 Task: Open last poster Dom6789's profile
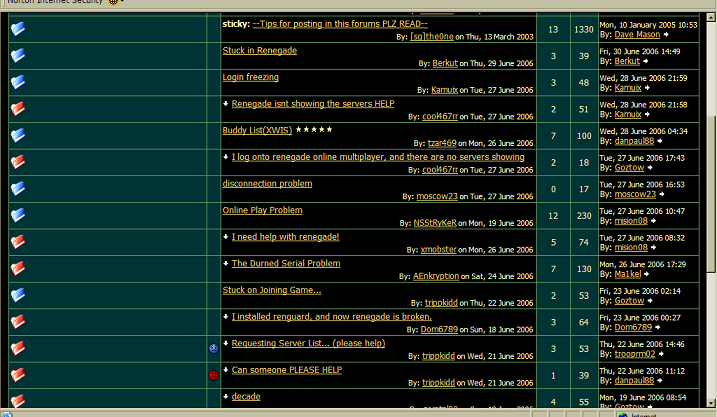(x=632, y=327)
